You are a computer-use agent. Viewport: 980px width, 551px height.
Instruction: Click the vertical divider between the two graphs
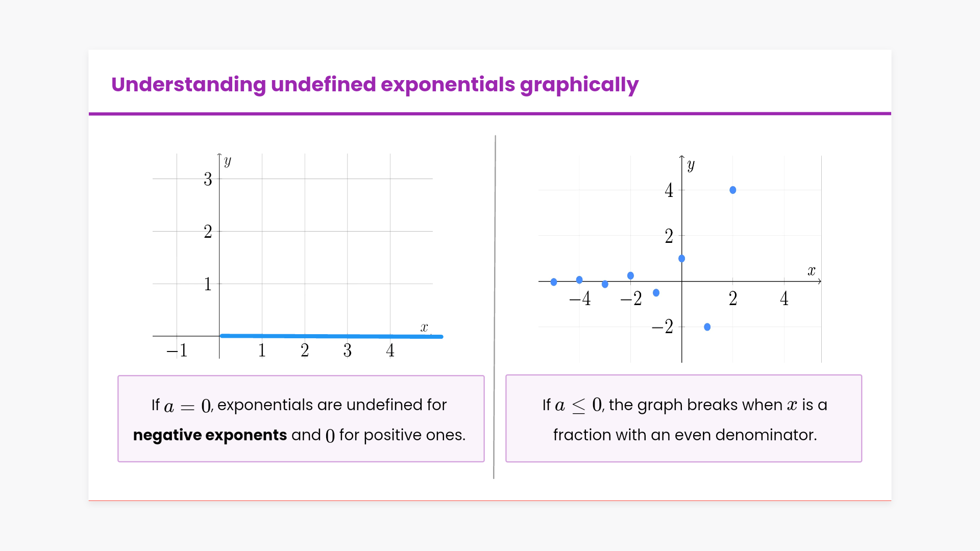[495, 306]
